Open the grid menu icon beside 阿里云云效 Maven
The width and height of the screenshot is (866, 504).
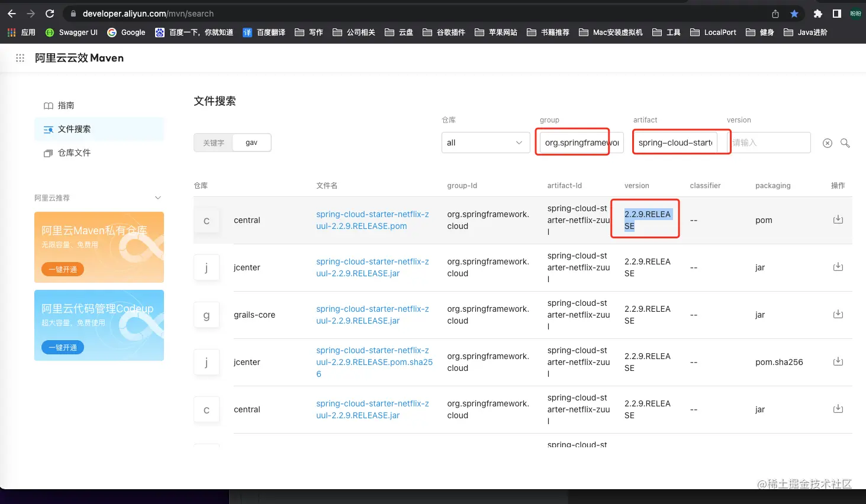tap(20, 58)
